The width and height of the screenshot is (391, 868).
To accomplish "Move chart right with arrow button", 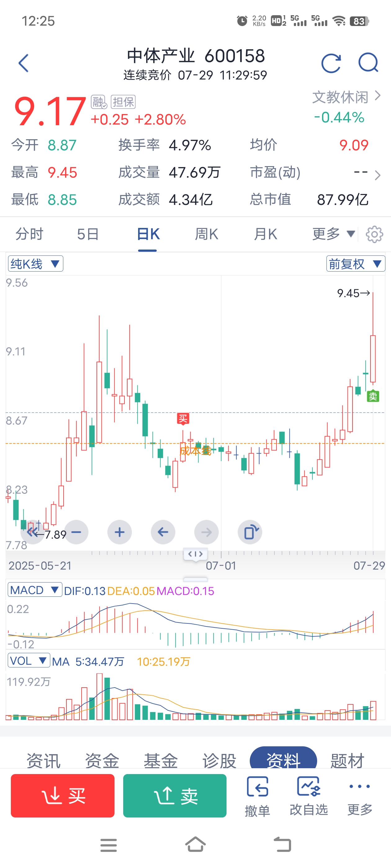I will [206, 532].
